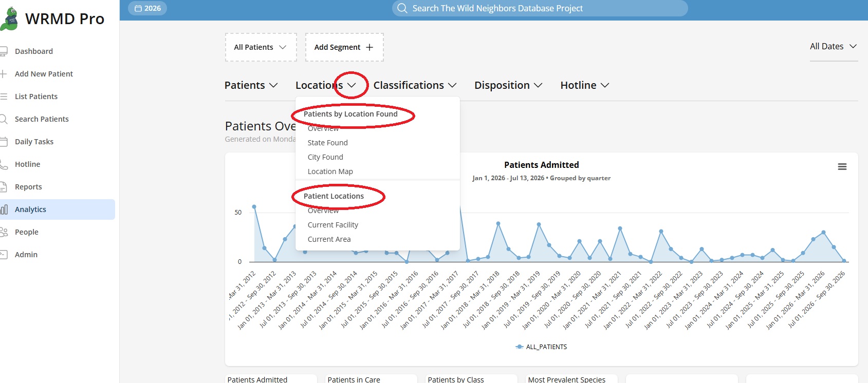Expand the Classifications menu chevron

452,85
